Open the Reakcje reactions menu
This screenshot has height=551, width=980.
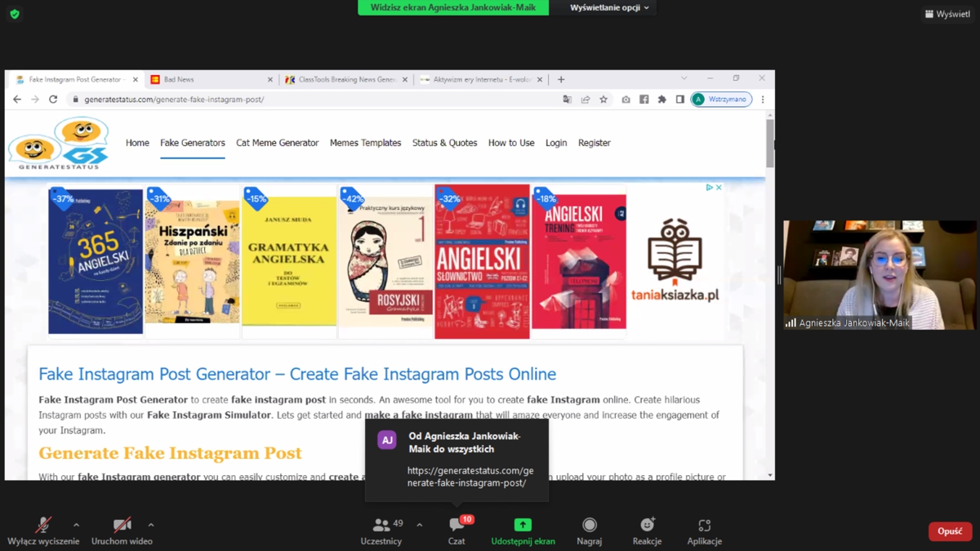[x=647, y=531]
